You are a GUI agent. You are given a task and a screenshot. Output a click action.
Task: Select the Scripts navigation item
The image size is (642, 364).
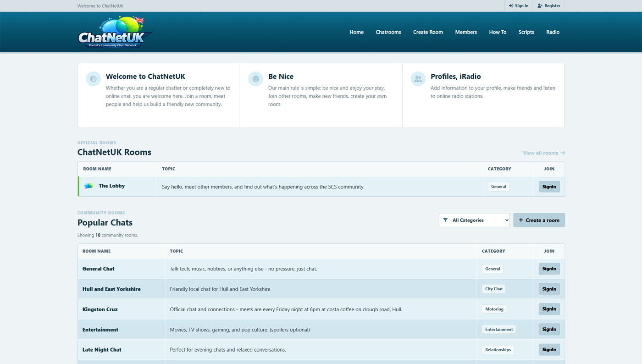526,32
